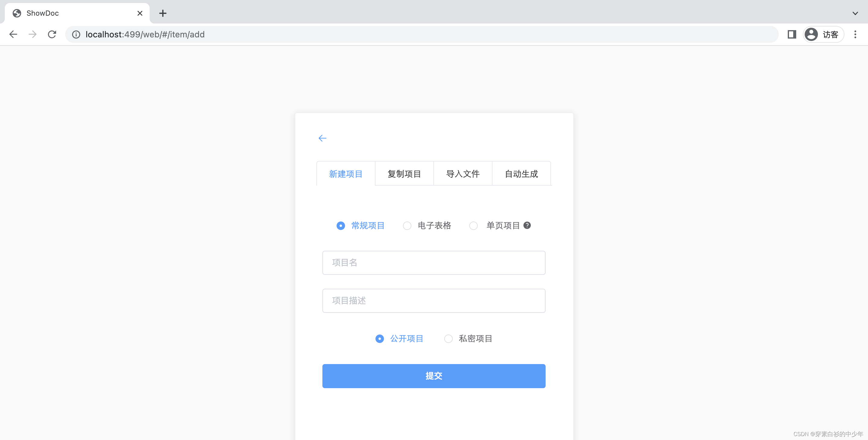This screenshot has width=868, height=440.
Task: Click the back arrow in the form
Action: [322, 138]
